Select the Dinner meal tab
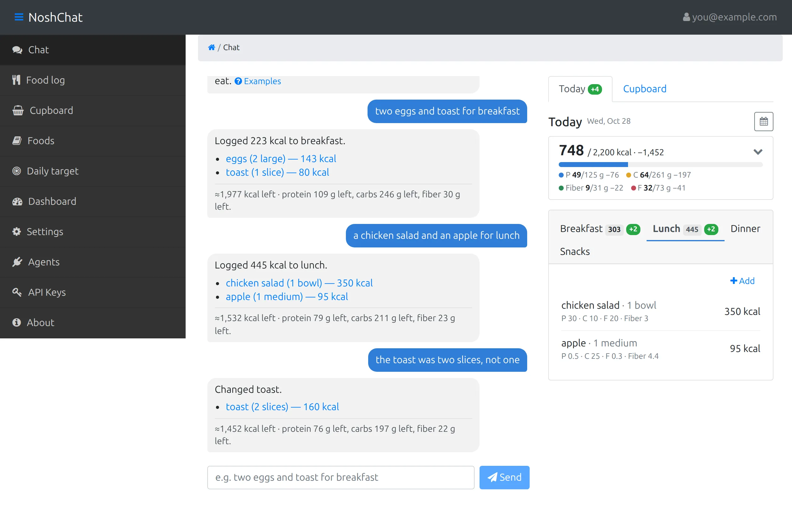The height and width of the screenshot is (532, 792). 745,229
